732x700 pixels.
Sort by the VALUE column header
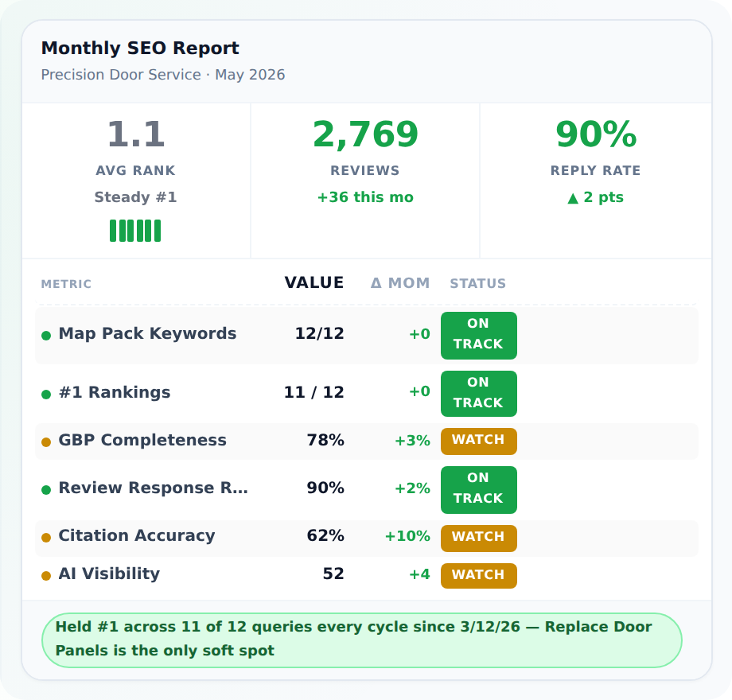point(314,282)
